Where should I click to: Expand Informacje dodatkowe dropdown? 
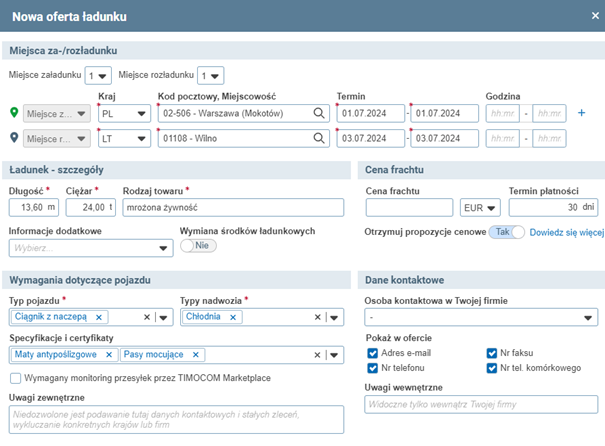point(91,248)
